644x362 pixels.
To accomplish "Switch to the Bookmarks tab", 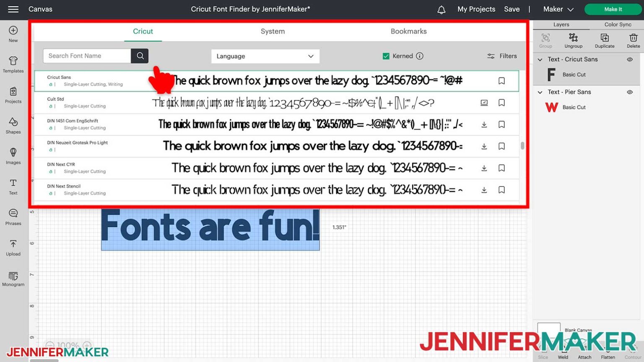I will pos(408,31).
